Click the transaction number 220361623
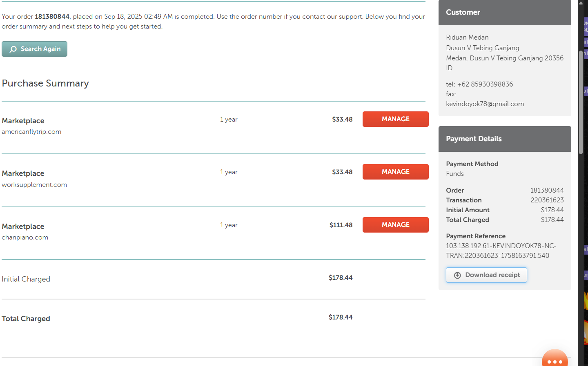Viewport: 588px width, 366px height. pos(547,200)
